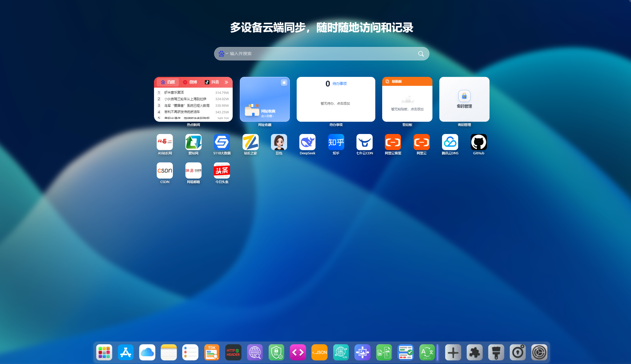Switch to the 抖音 hot news tab
This screenshot has height=364, width=631.
pyautogui.click(x=212, y=82)
